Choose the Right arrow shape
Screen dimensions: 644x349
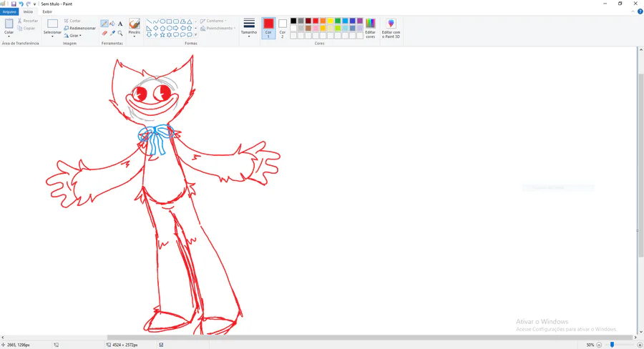coord(176,29)
